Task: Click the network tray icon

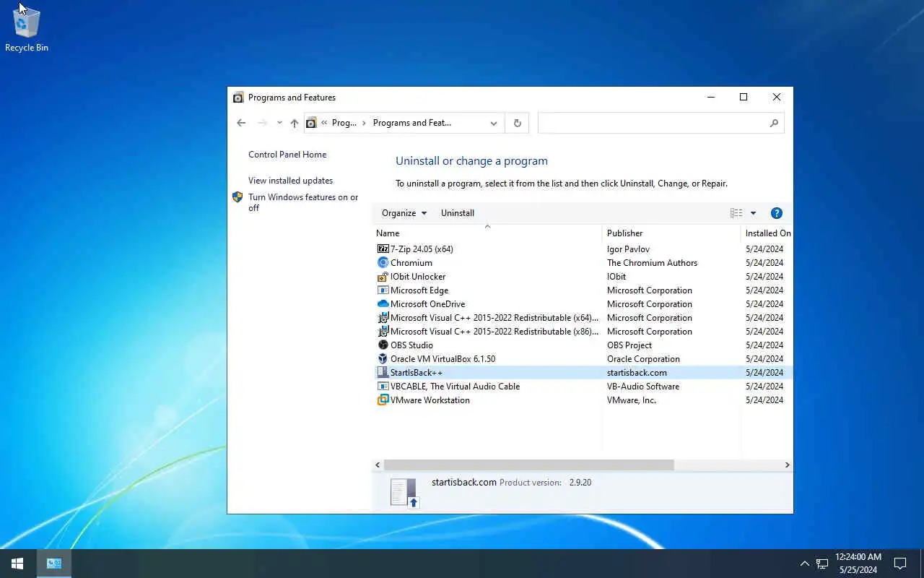Action: 822,564
